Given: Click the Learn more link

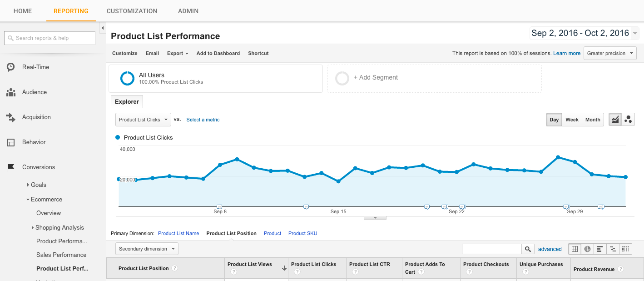Looking at the screenshot, I should tap(567, 53).
